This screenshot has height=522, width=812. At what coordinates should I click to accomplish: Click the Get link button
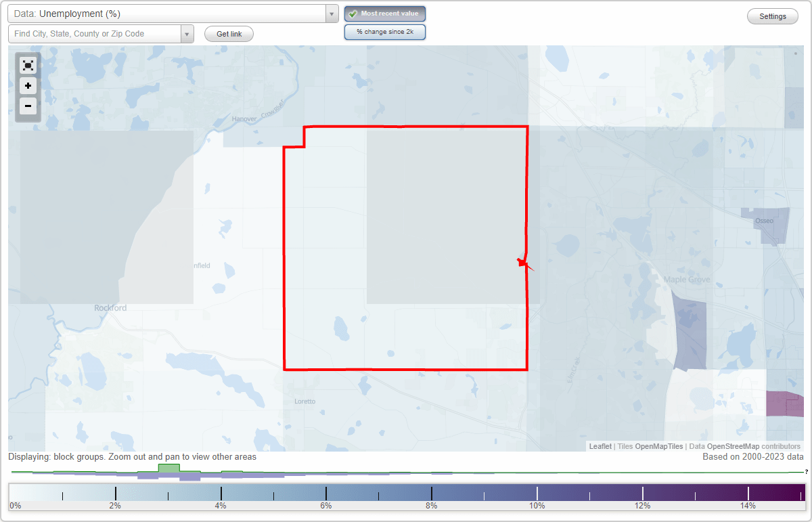229,34
